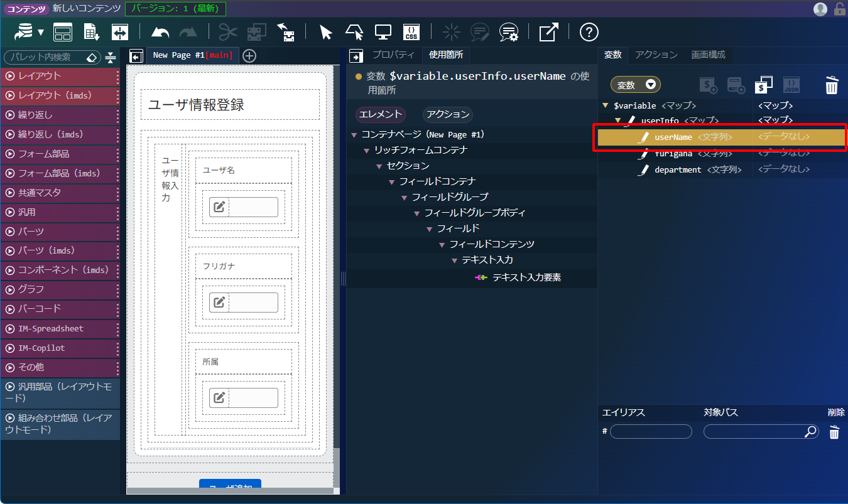The width and height of the screenshot is (848, 504).
Task: Switch to the プロパティ tab
Action: click(393, 55)
